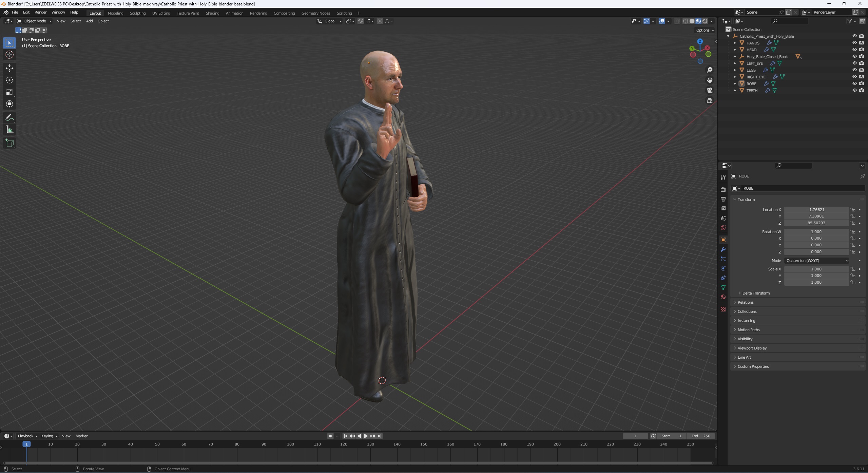Expand the Delta Transform panel
Screen dimensions: 868x473
pos(756,293)
